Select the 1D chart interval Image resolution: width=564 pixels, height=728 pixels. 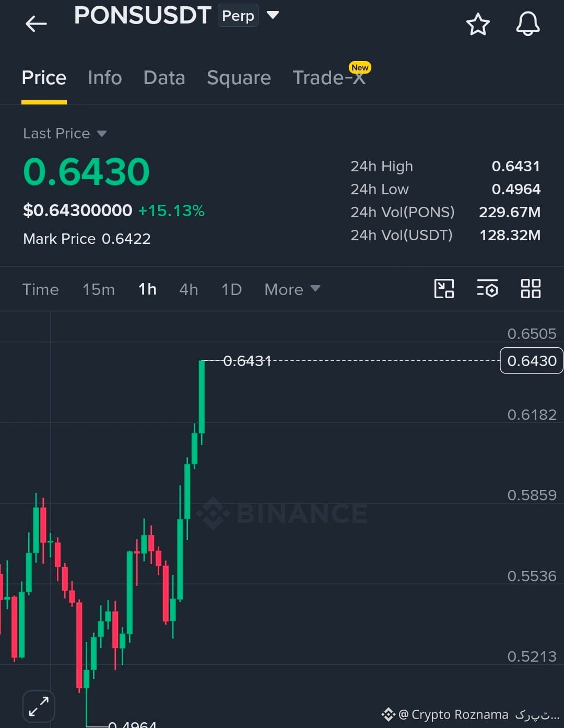[x=231, y=289]
